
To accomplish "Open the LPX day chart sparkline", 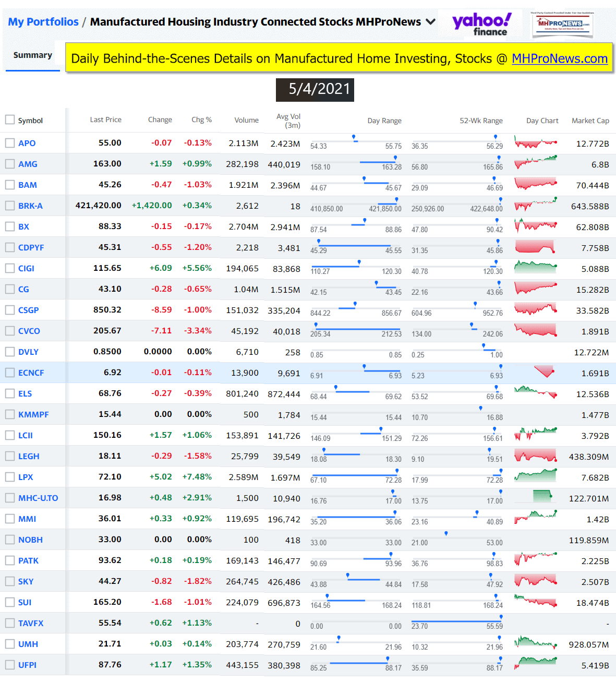I will click(x=535, y=475).
